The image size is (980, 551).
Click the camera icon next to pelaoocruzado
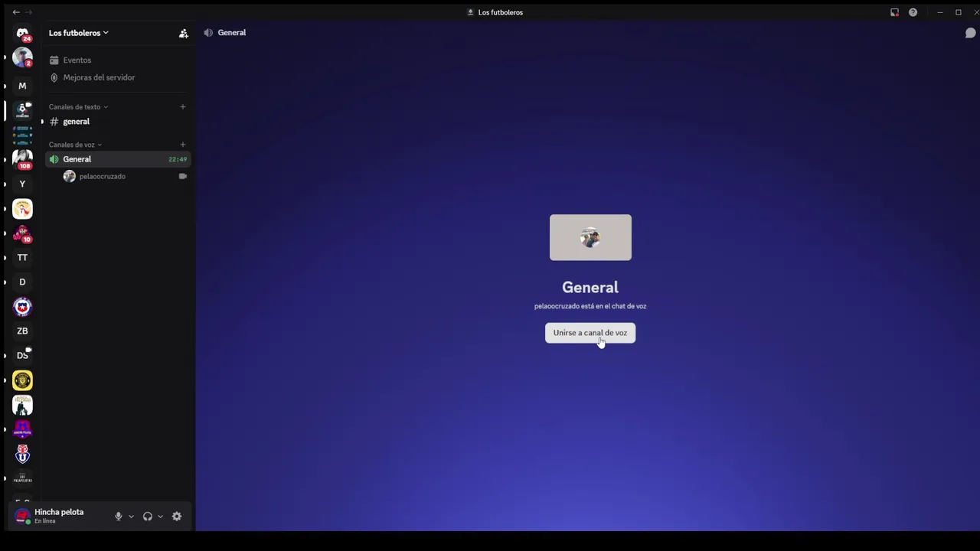[x=182, y=177]
